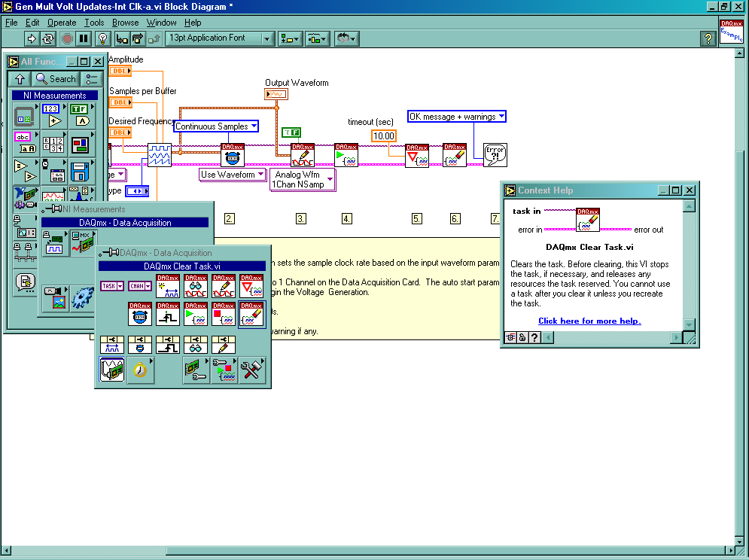Open the Comparison functions palette
749x560 pixels.
tap(24, 171)
